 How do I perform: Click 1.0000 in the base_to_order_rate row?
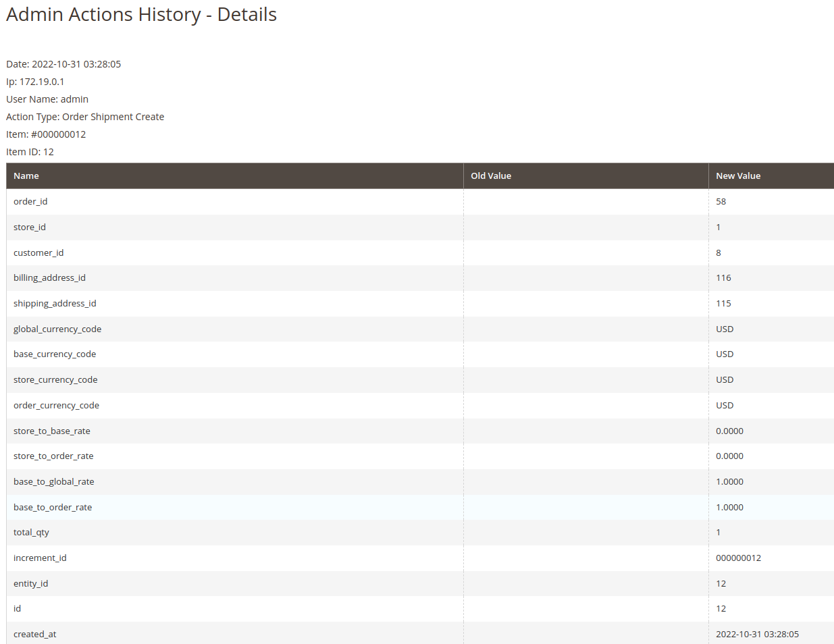click(729, 507)
